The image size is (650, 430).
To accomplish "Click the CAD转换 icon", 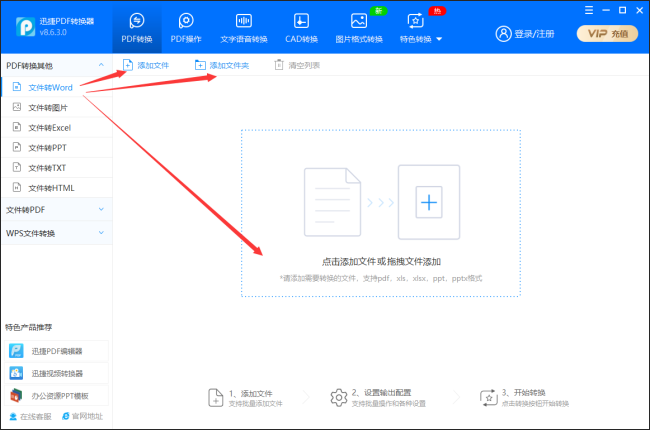I will click(x=301, y=20).
